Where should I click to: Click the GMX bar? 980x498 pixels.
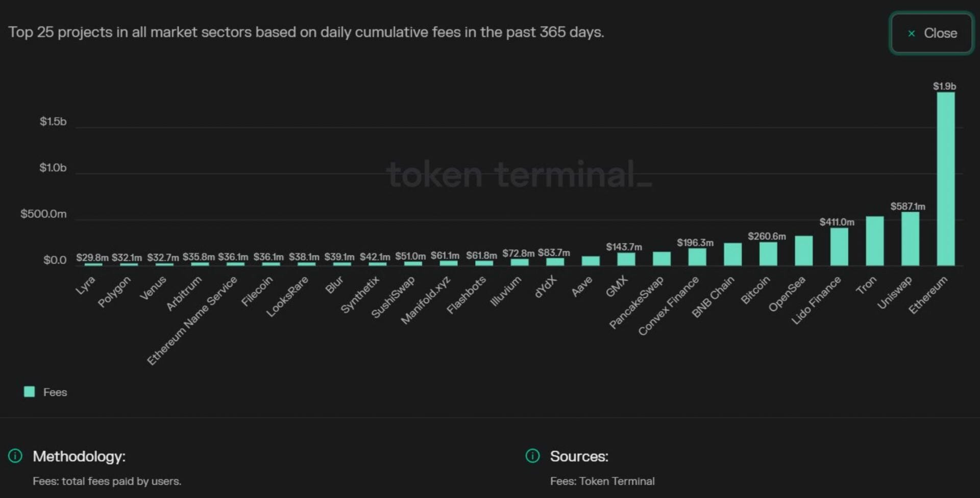point(626,259)
